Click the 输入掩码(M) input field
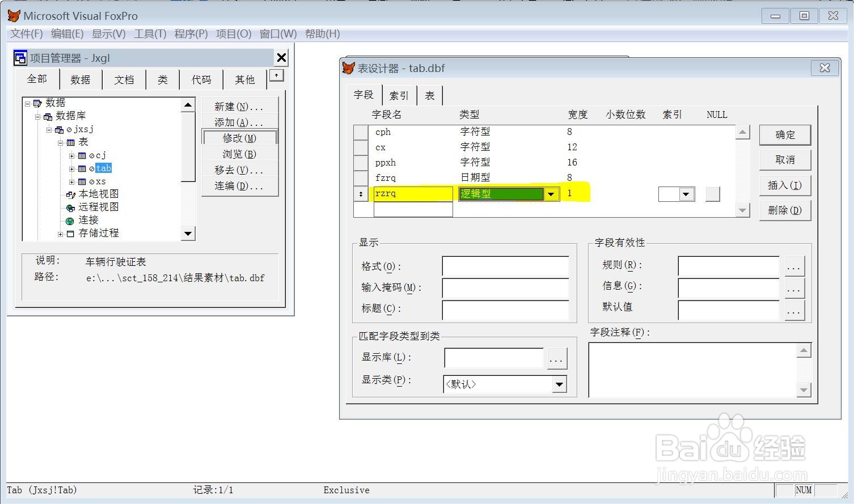The image size is (854, 504). click(505, 287)
